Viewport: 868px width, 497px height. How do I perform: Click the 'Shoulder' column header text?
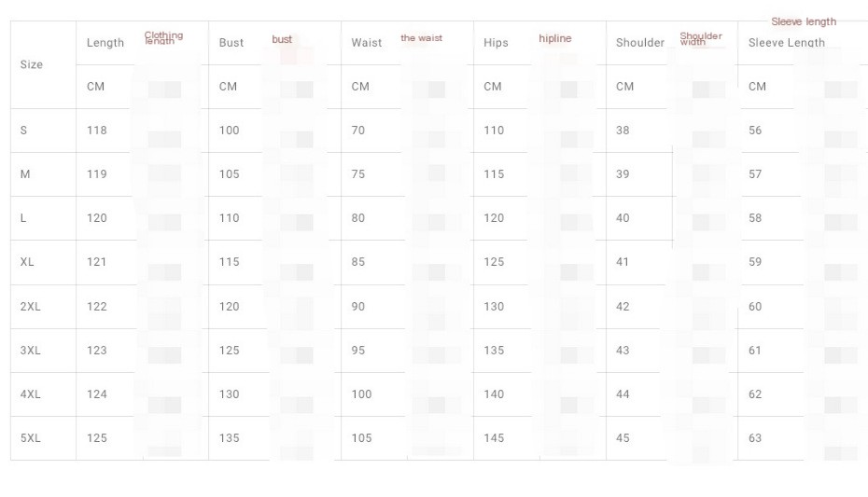point(640,43)
